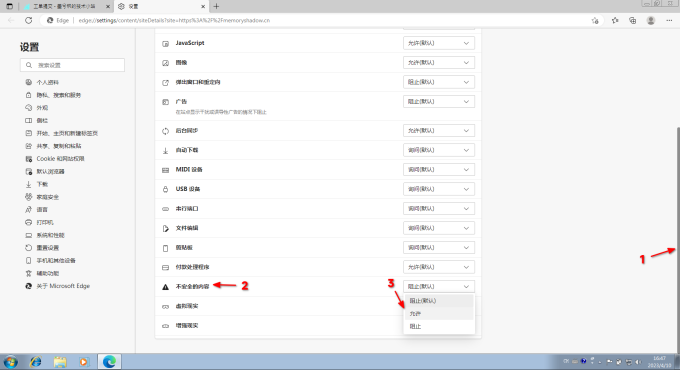The height and width of the screenshot is (370, 680).
Task: Click the 广告 ads permission icon
Action: point(165,102)
